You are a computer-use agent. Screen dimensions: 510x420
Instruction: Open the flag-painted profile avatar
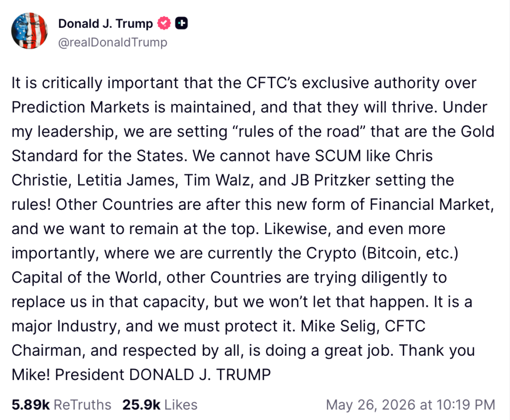pos(29,31)
